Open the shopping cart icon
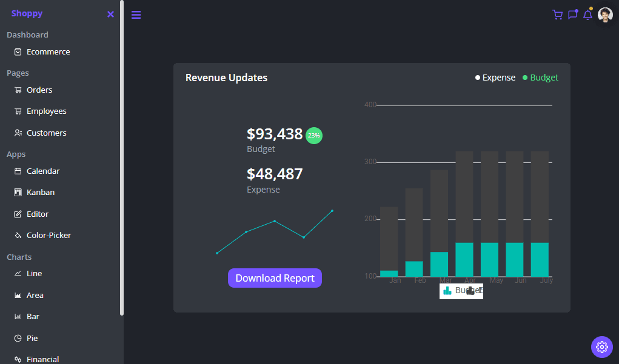Image resolution: width=619 pixels, height=364 pixels. (557, 14)
